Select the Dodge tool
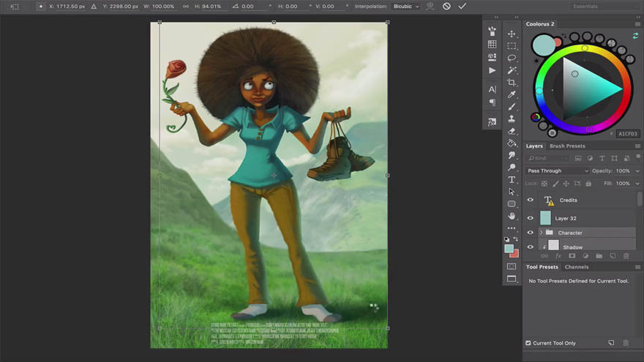The image size is (644, 362). pos(512,167)
